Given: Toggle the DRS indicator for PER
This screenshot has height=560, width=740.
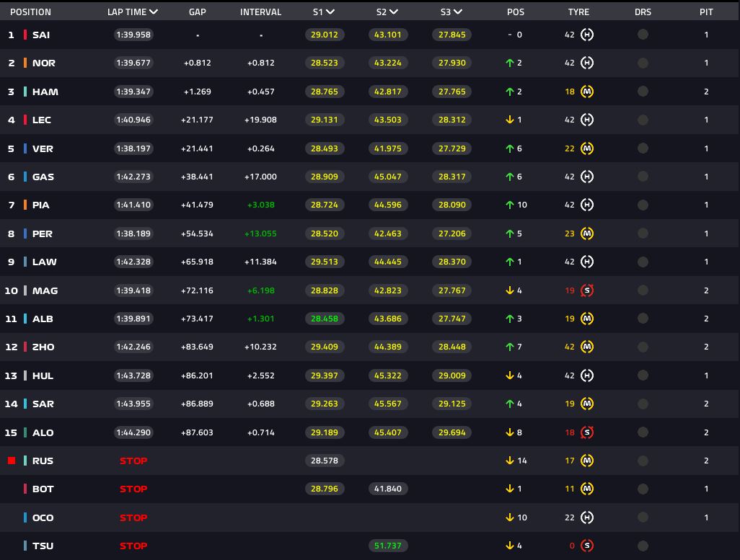Looking at the screenshot, I should coord(643,234).
